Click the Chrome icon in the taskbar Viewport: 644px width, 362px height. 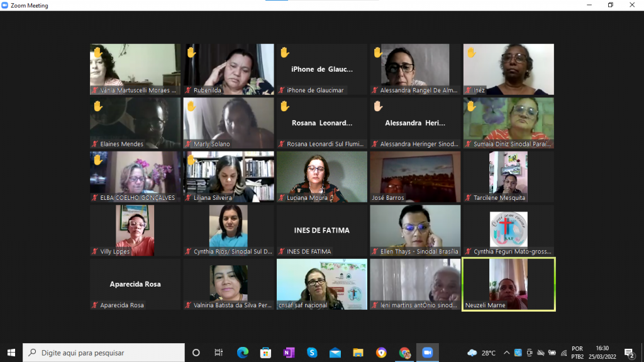[404, 353]
